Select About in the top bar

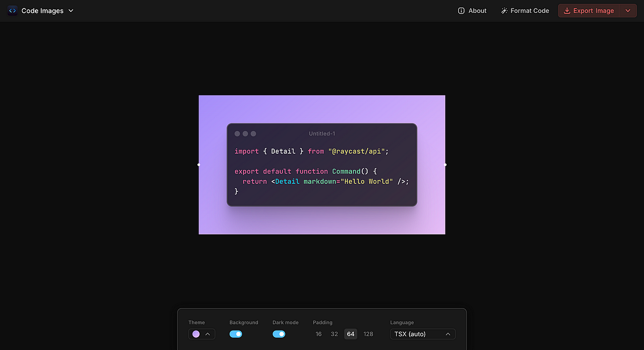[477, 10]
